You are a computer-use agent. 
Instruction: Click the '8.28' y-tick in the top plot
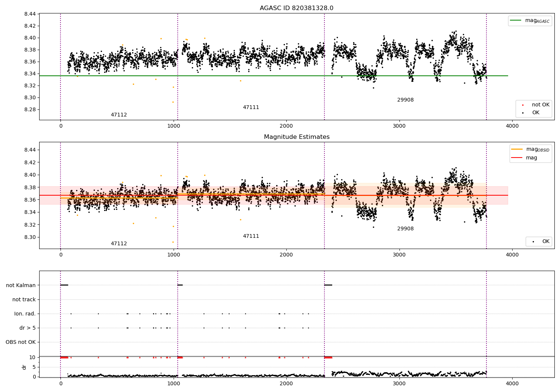pyautogui.click(x=30, y=110)
